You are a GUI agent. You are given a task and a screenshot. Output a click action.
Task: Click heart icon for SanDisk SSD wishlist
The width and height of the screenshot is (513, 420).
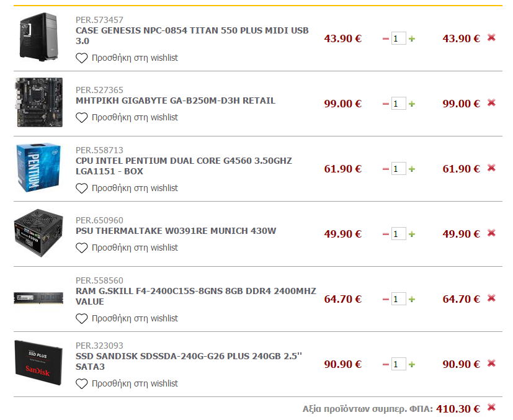click(x=81, y=383)
